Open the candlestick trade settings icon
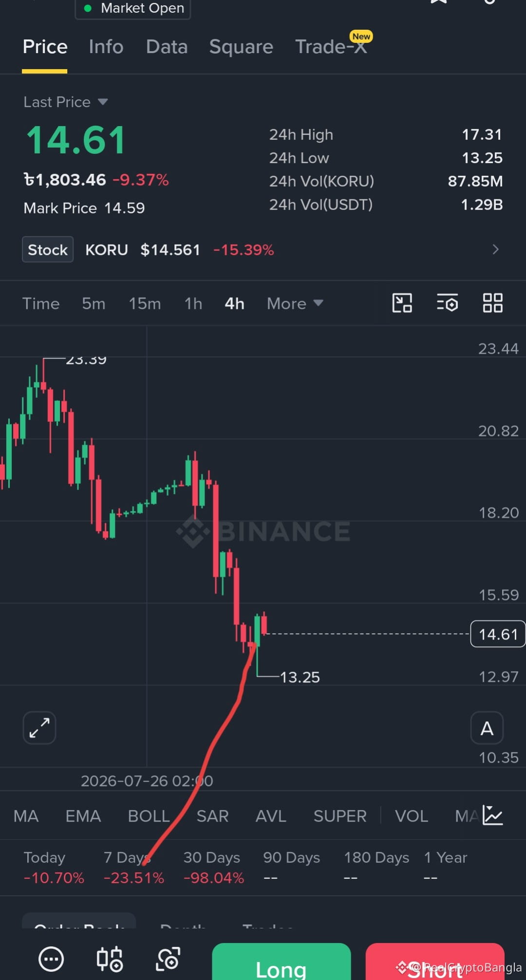The image size is (526, 980). tap(110, 959)
